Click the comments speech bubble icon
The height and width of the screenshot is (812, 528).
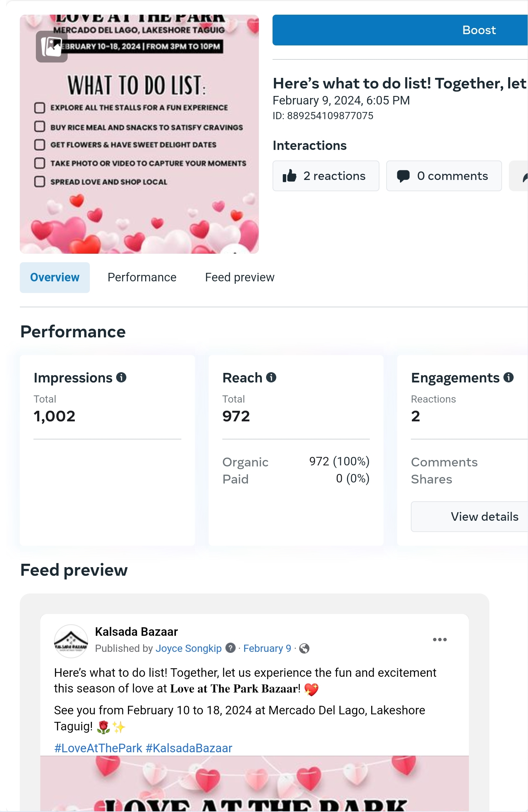[x=403, y=176]
